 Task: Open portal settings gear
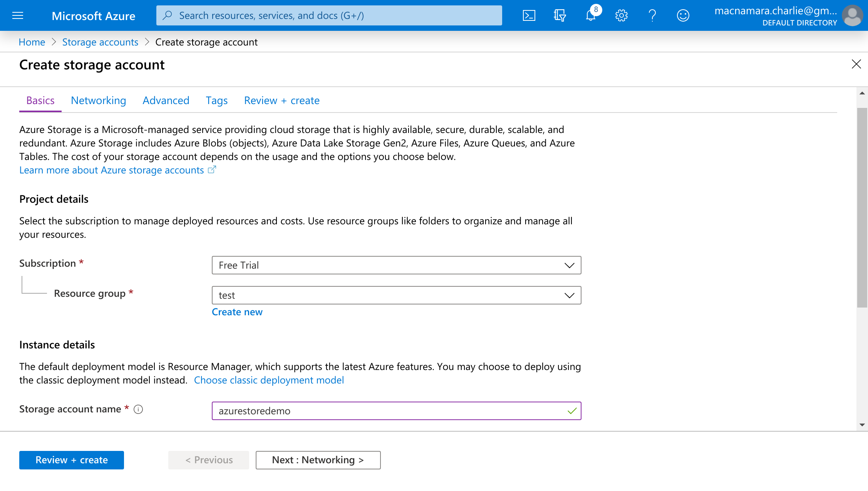[x=621, y=15]
